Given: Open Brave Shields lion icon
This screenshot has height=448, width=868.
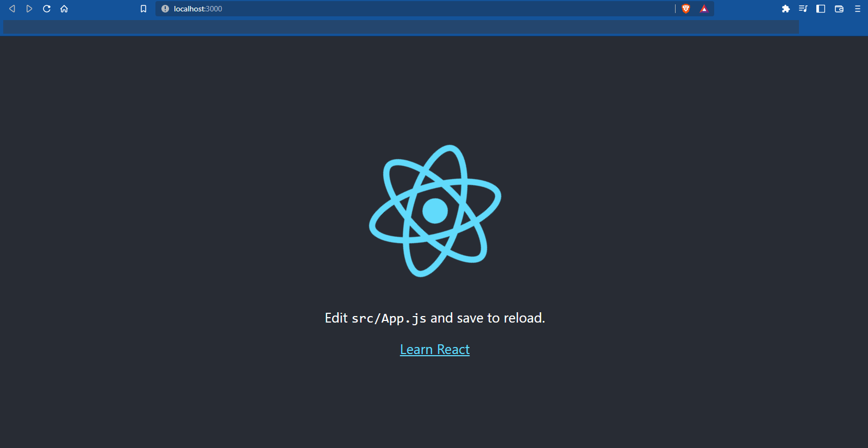Looking at the screenshot, I should pyautogui.click(x=686, y=9).
